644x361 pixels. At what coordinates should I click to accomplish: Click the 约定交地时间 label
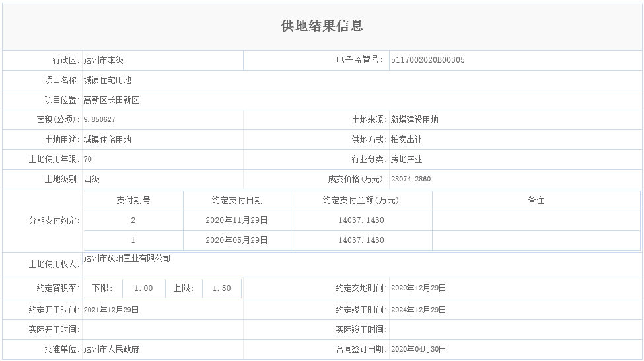tap(361, 288)
